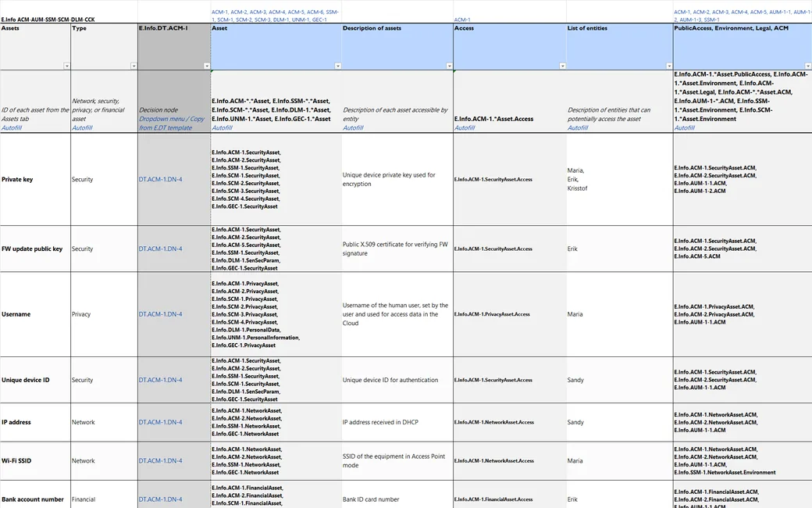Click DT.ACM-1.DN-4 link in Username row
Viewport: 812px width, 508px height.
click(161, 314)
